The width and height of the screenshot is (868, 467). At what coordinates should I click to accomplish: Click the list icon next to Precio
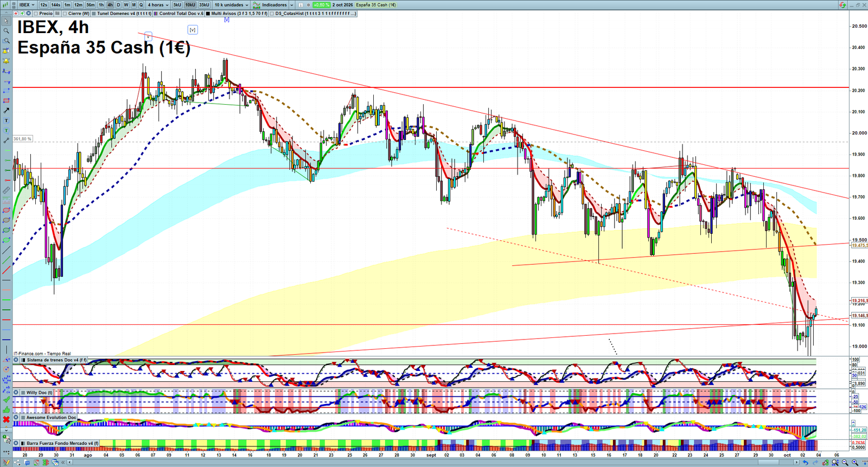[x=58, y=13]
